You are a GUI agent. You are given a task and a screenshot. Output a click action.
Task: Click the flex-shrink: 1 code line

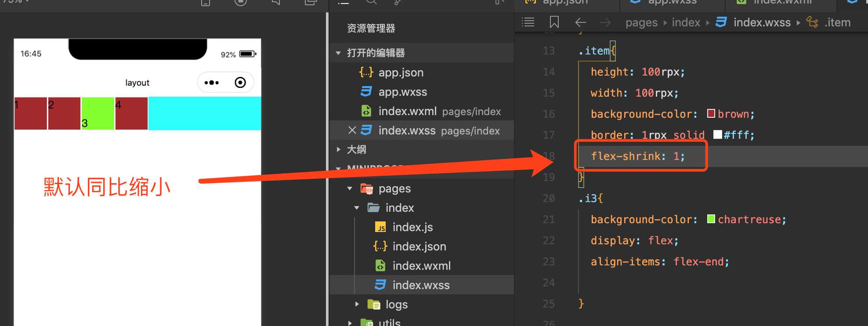point(637,156)
